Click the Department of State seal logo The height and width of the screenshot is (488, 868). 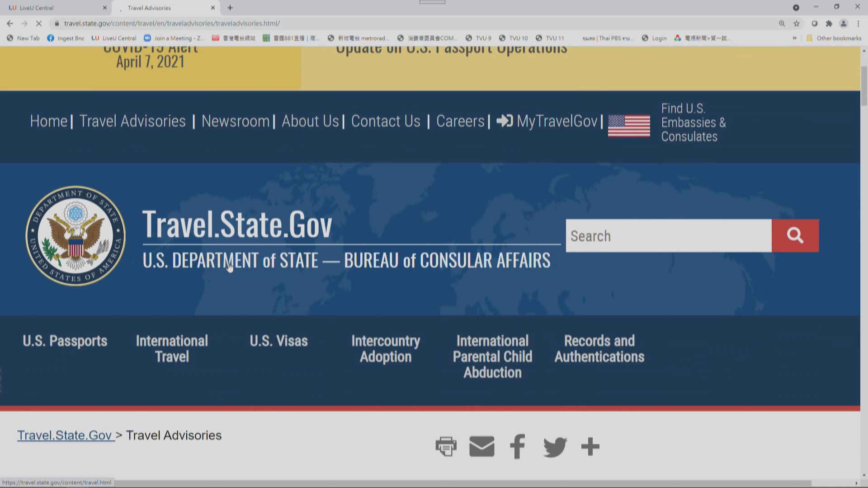[x=75, y=235]
